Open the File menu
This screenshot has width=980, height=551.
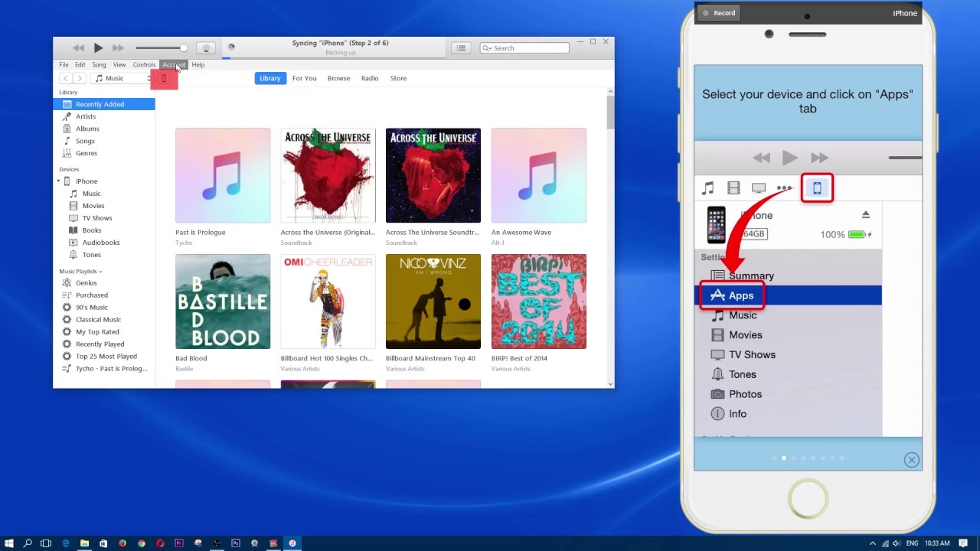[x=64, y=65]
